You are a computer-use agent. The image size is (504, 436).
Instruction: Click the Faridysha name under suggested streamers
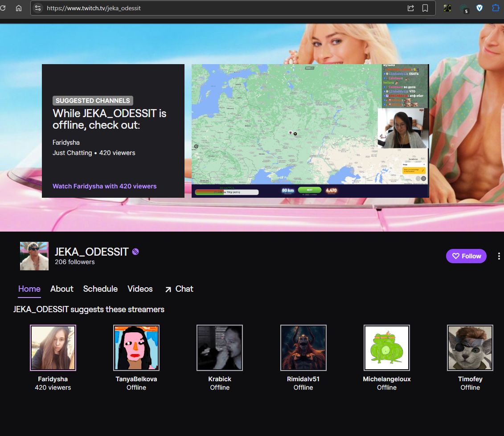coord(53,379)
